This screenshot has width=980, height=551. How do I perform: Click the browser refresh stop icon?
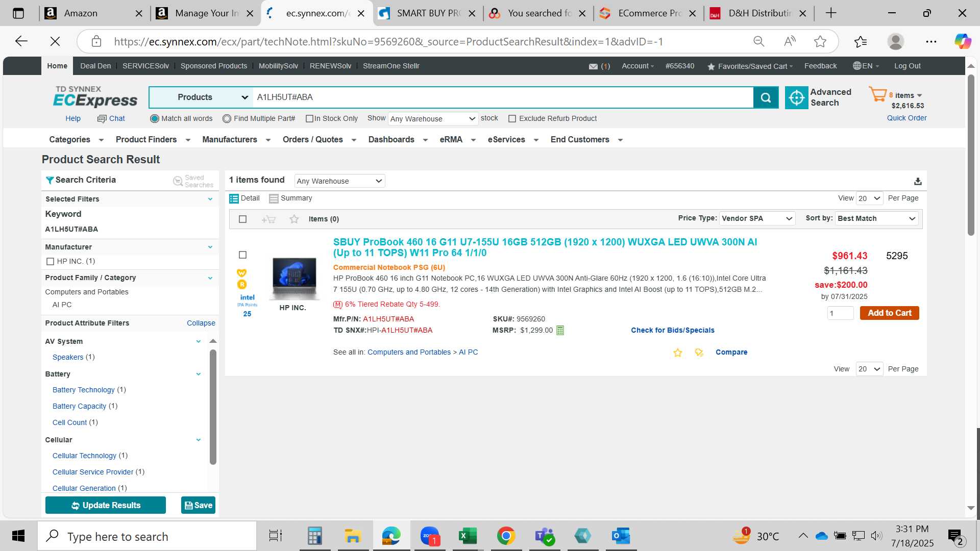(x=55, y=41)
